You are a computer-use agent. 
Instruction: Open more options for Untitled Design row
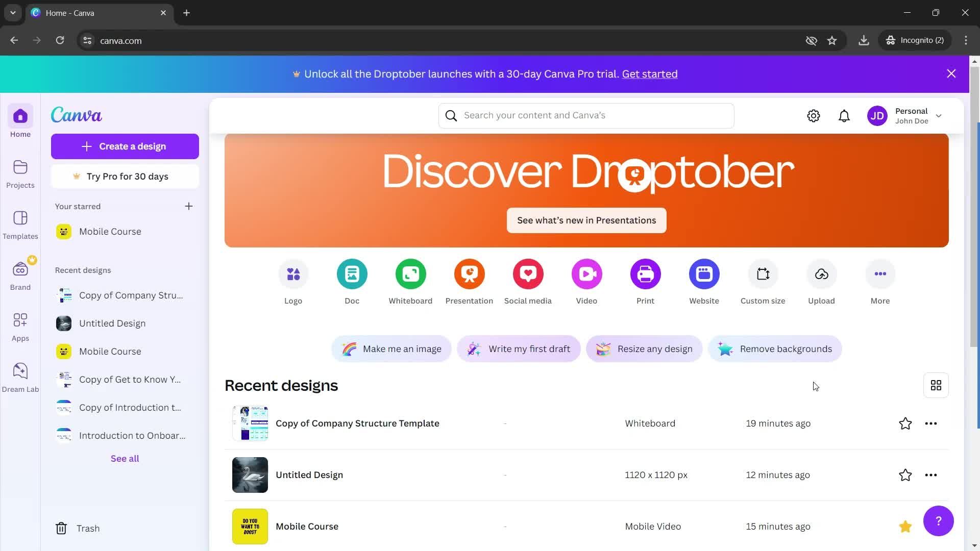coord(931,475)
